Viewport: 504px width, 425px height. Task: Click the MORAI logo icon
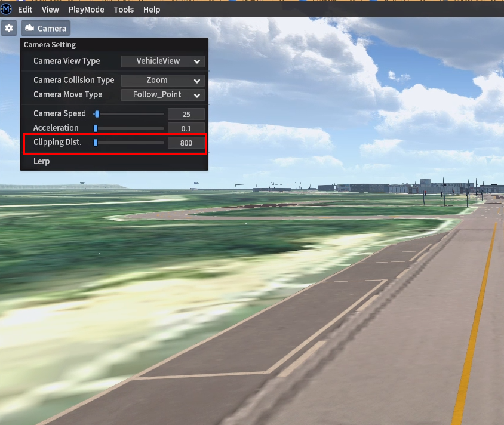pos(6,10)
